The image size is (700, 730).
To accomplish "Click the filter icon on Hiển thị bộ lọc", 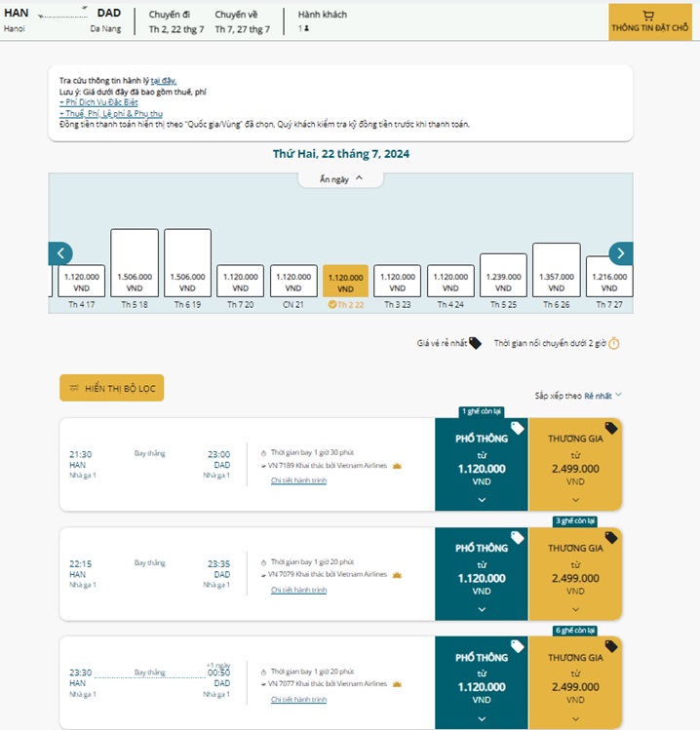I will 73,388.
